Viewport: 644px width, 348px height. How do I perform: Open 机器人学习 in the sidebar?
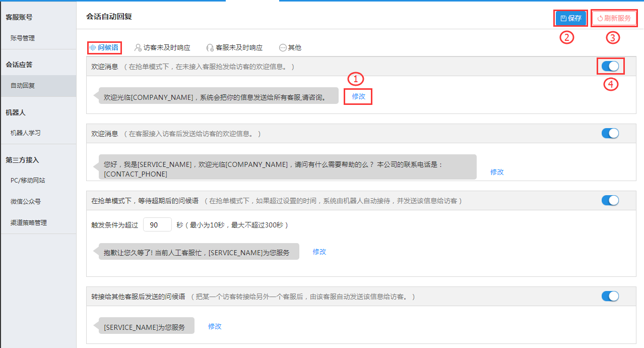(26, 133)
